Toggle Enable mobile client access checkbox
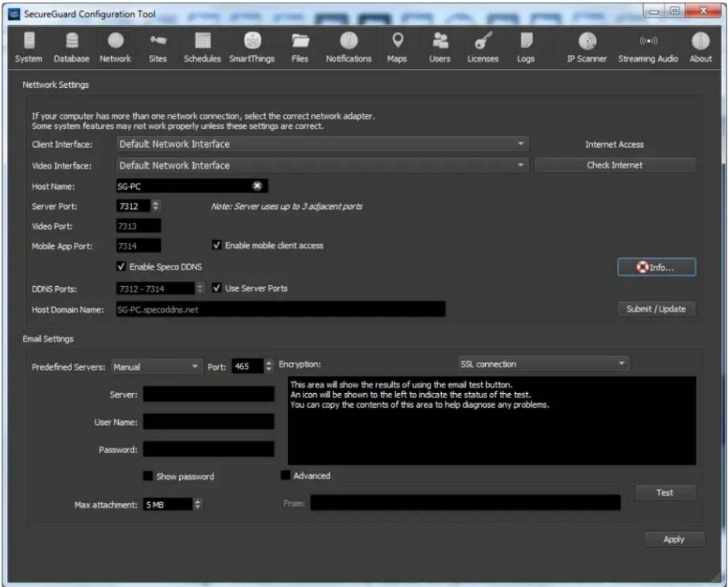 coord(216,245)
